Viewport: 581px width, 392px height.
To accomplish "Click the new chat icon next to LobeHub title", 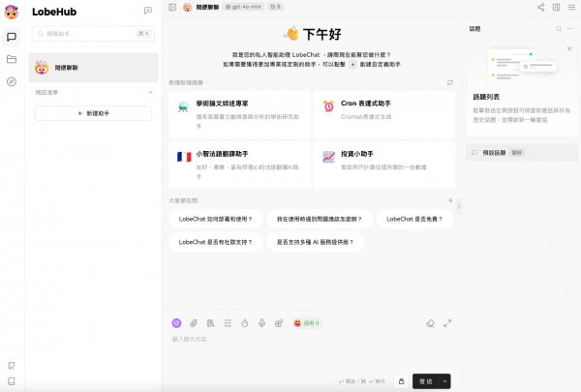I will pyautogui.click(x=148, y=11).
